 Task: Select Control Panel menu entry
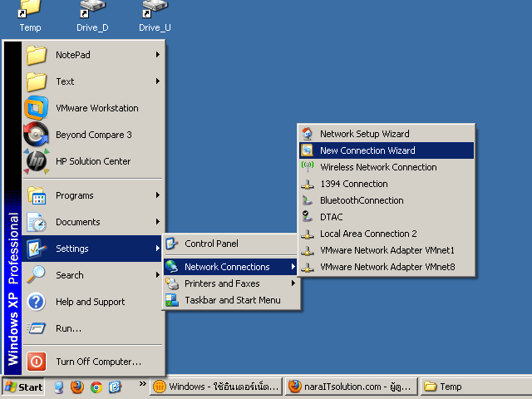tap(231, 244)
